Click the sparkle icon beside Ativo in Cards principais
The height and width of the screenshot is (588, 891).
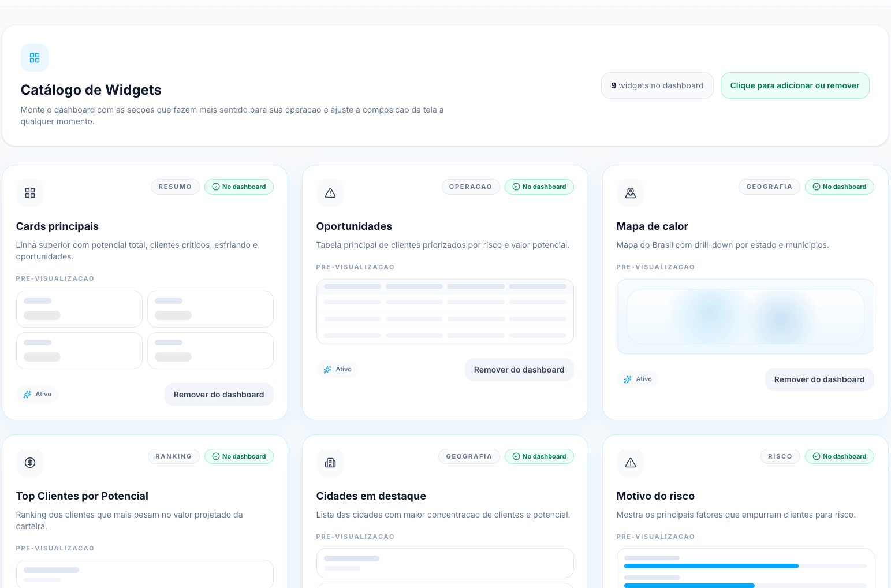[x=27, y=395]
